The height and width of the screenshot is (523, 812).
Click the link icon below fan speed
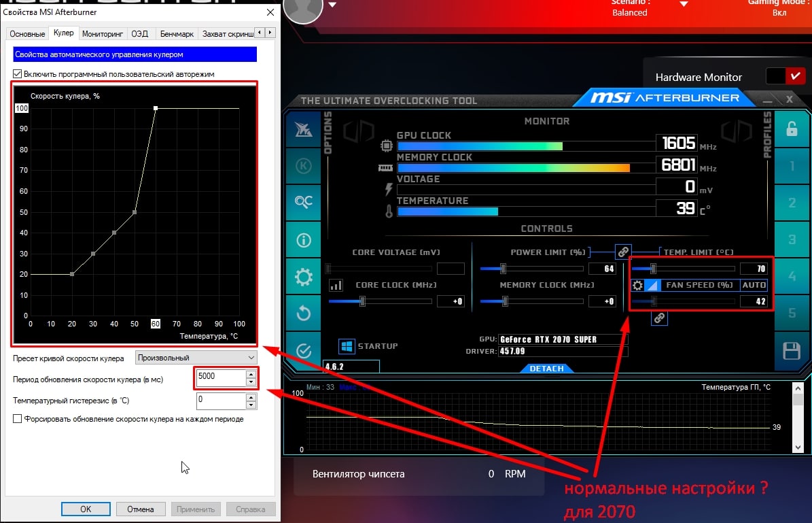(659, 318)
